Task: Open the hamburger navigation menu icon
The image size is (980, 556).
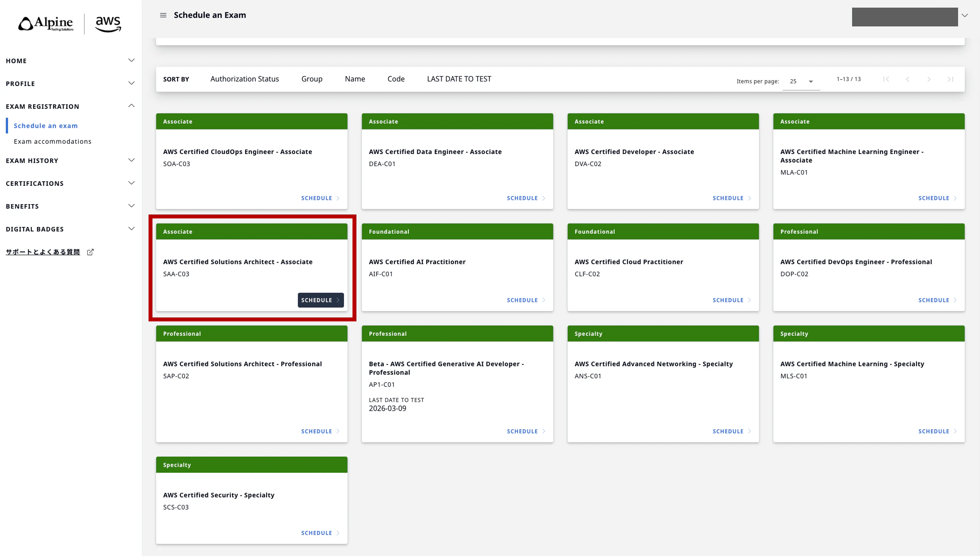Action: pos(163,15)
